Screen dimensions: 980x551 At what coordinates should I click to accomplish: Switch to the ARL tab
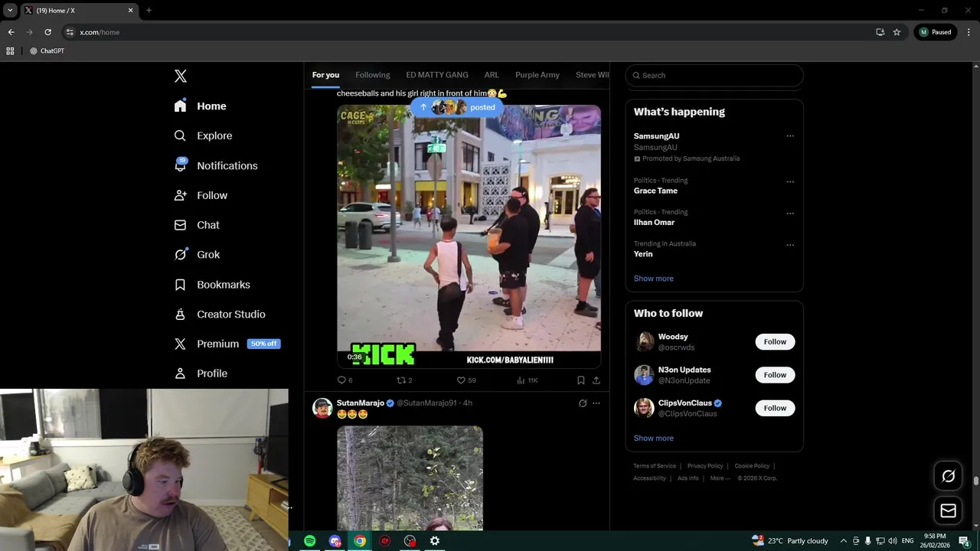point(492,75)
